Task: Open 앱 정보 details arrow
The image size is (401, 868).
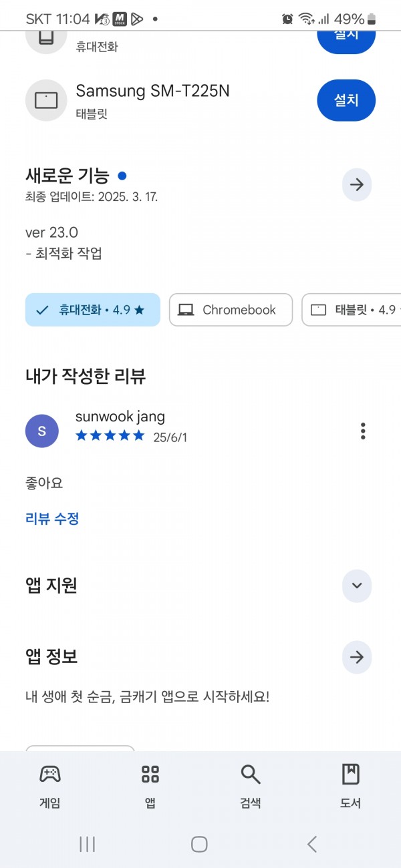Action: coord(357,658)
